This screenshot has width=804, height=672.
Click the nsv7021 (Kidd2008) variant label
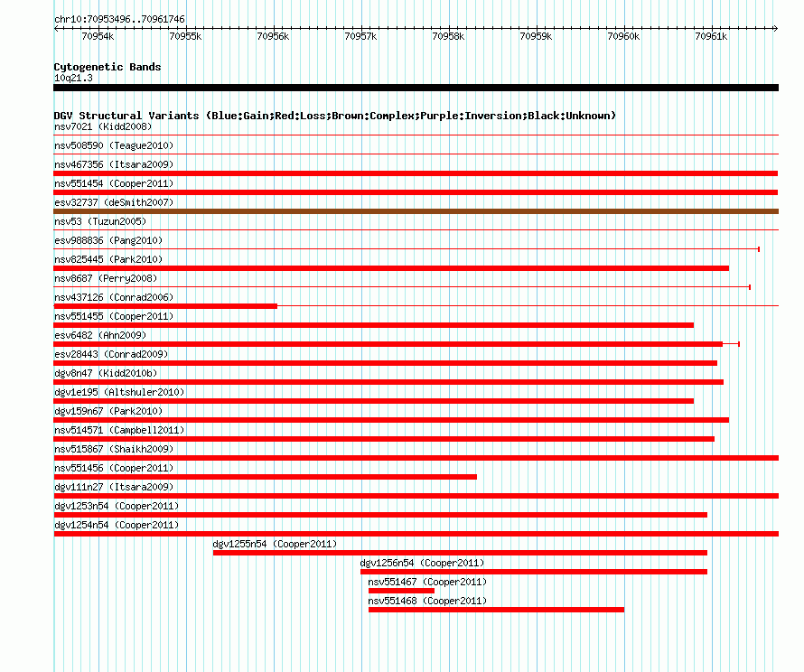coord(103,126)
